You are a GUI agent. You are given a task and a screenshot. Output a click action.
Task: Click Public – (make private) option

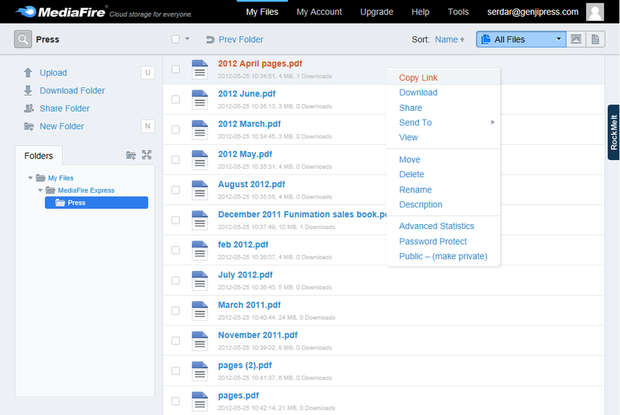(x=443, y=257)
